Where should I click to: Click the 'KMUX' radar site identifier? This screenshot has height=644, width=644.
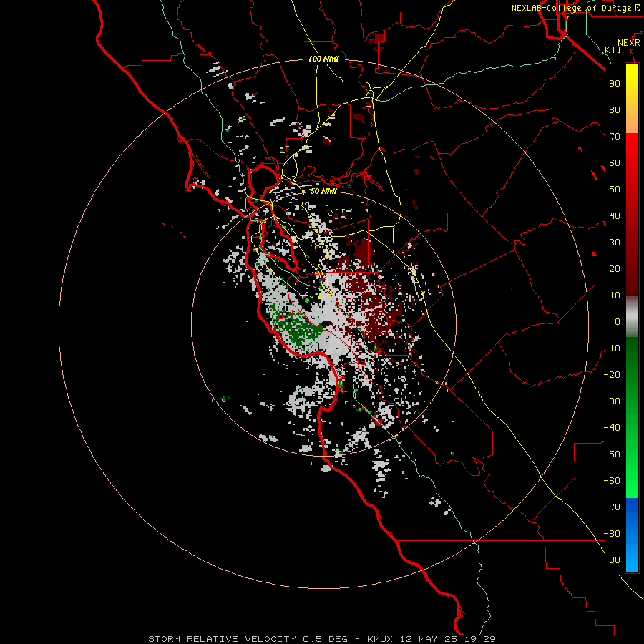[380, 639]
